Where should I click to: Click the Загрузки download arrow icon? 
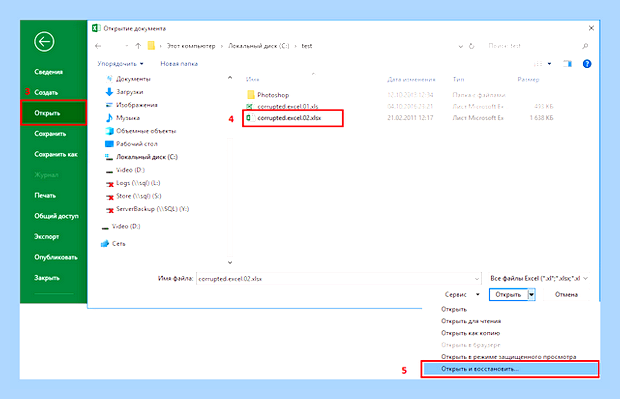tap(109, 92)
